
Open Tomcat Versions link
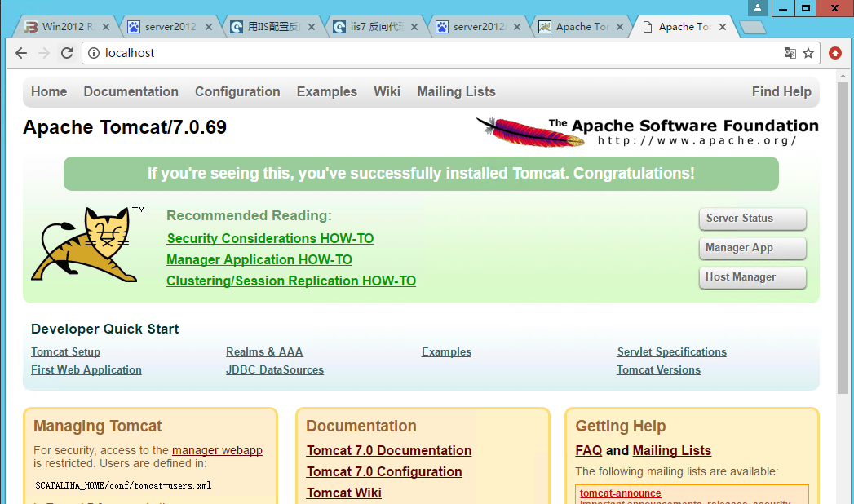point(658,369)
